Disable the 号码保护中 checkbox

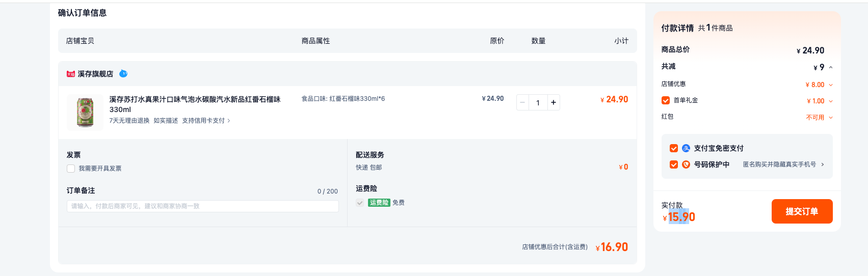pyautogui.click(x=674, y=164)
